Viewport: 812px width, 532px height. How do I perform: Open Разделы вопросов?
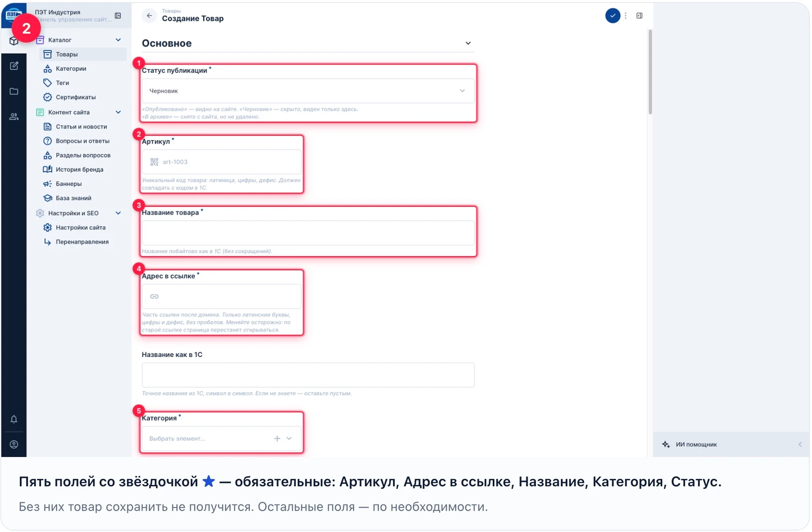(83, 155)
